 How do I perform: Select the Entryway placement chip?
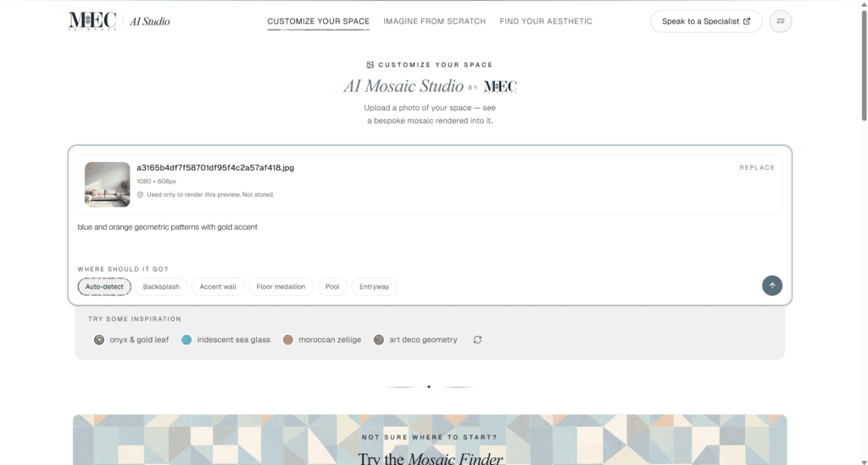click(374, 287)
